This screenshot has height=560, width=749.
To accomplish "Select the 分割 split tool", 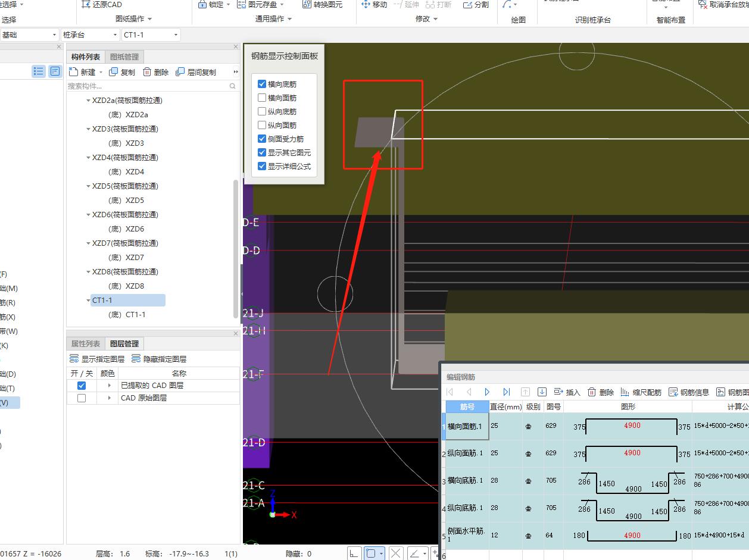I will tap(476, 4).
